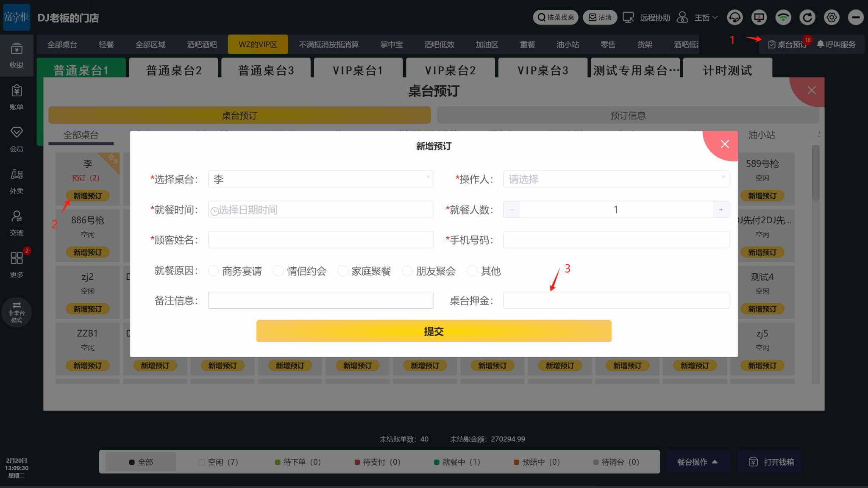
Task: Click the 预订 (2) label on table 李
Action: pos(86,178)
